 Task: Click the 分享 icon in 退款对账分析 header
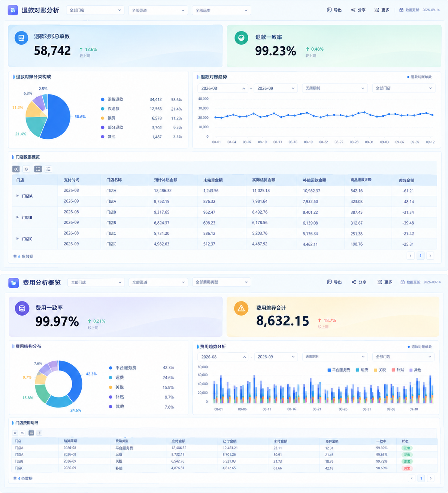(x=353, y=10)
